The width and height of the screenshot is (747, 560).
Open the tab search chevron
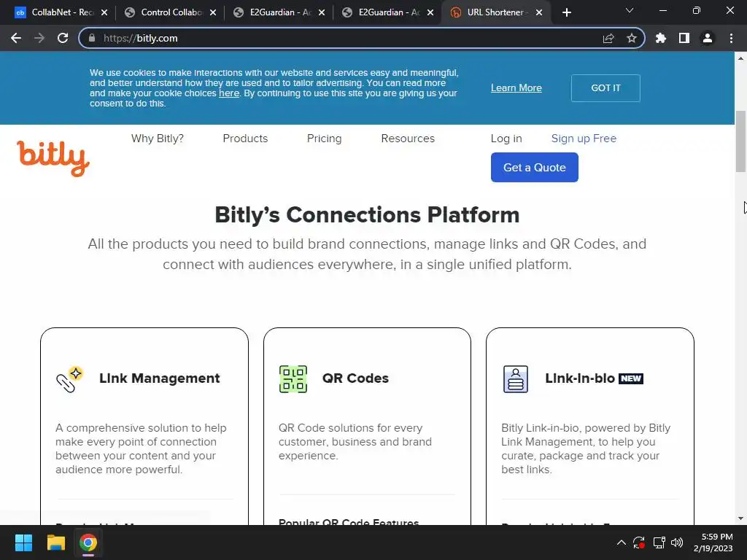click(x=630, y=10)
